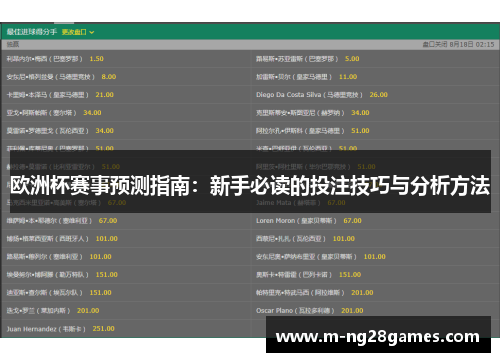Select 151.00 odds for the 巴列卡诺 player
The height and width of the screenshot is (362, 500).
350,275
